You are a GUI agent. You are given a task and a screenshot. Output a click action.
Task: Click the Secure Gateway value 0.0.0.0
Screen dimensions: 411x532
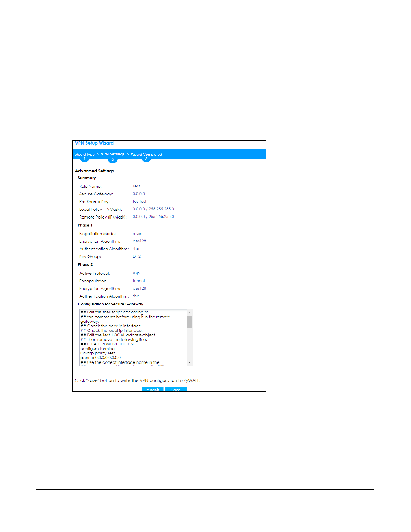point(139,194)
